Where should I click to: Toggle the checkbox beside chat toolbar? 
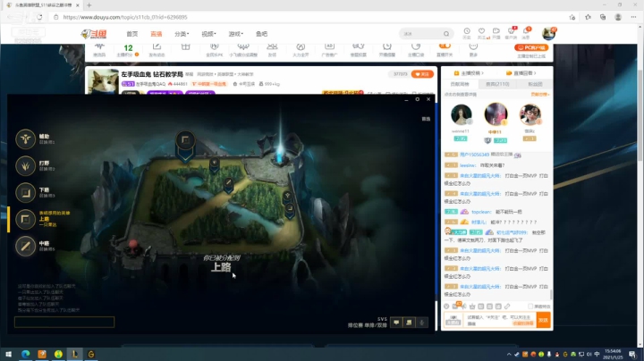pos(530,306)
